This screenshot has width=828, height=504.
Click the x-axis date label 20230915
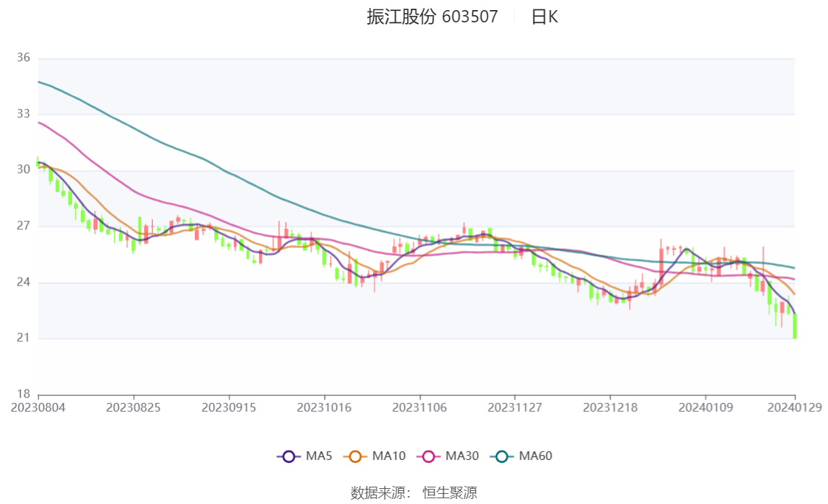coord(229,407)
